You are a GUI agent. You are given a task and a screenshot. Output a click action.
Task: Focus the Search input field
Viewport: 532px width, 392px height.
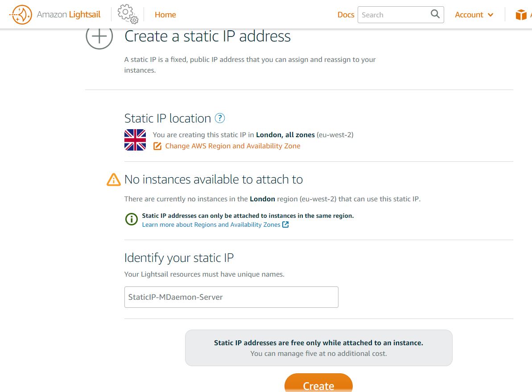(x=394, y=15)
